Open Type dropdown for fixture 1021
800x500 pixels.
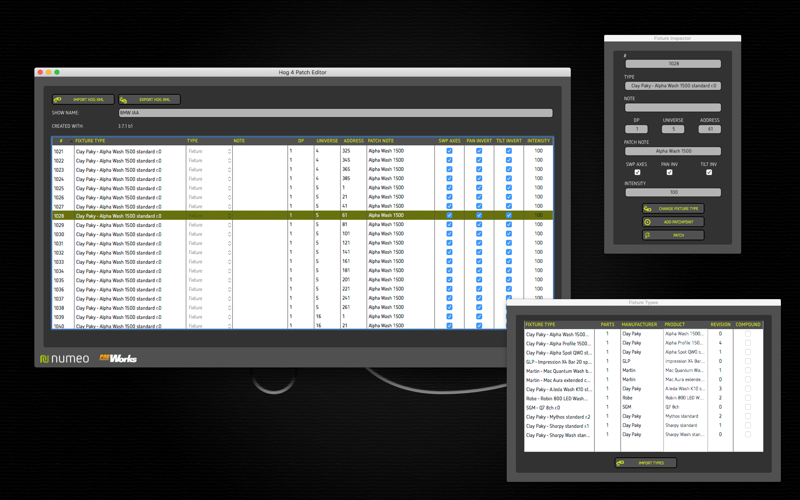(209, 151)
